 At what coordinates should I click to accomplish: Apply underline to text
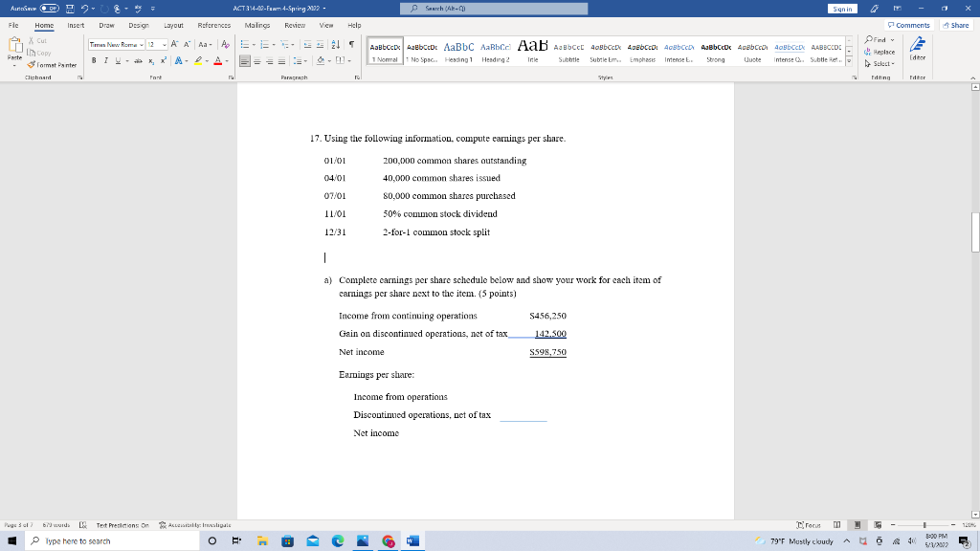(117, 60)
